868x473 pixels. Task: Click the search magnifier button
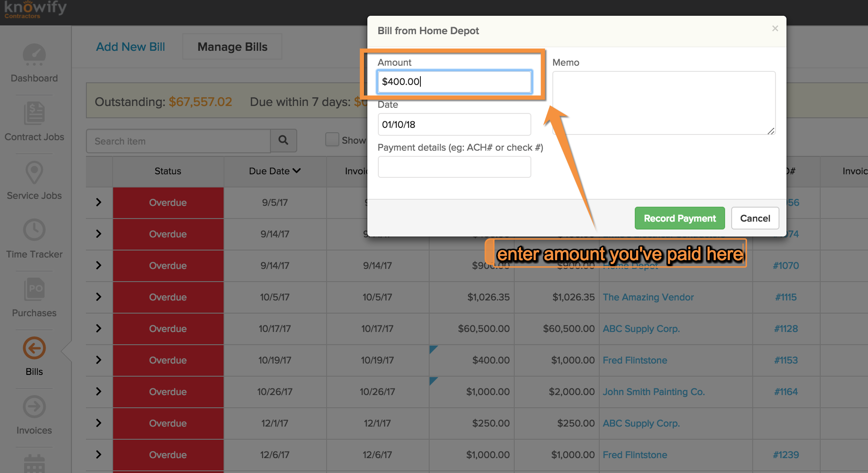(284, 141)
